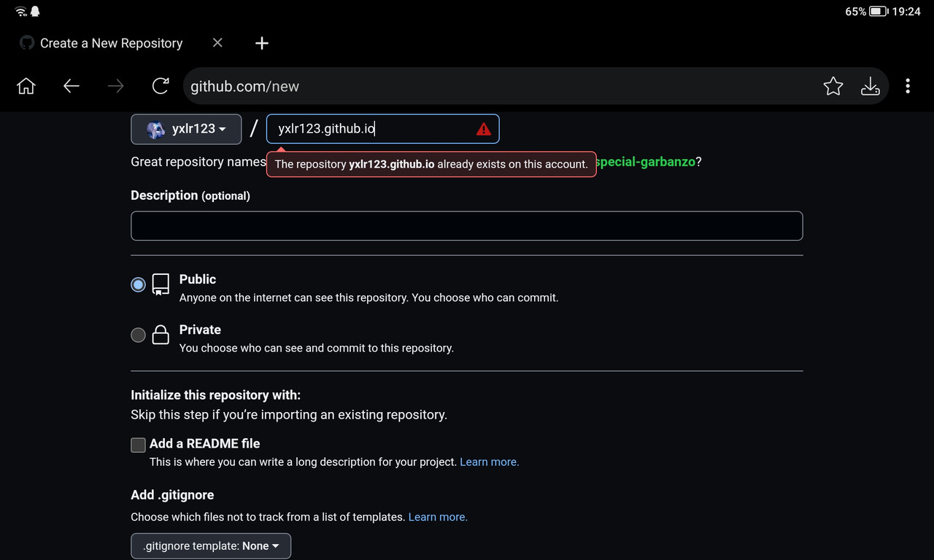Enable the Add a README file checkbox

[138, 445]
